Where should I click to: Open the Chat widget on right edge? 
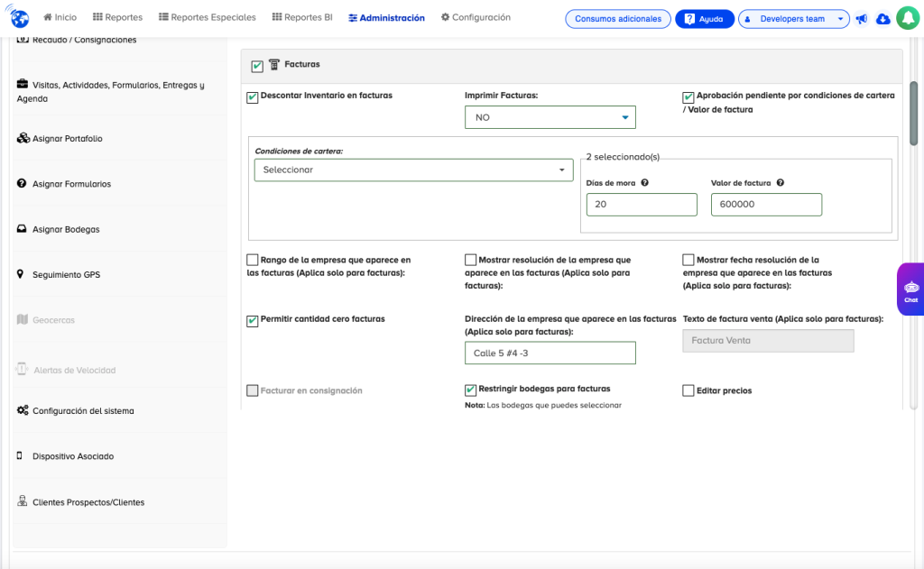[x=910, y=289]
